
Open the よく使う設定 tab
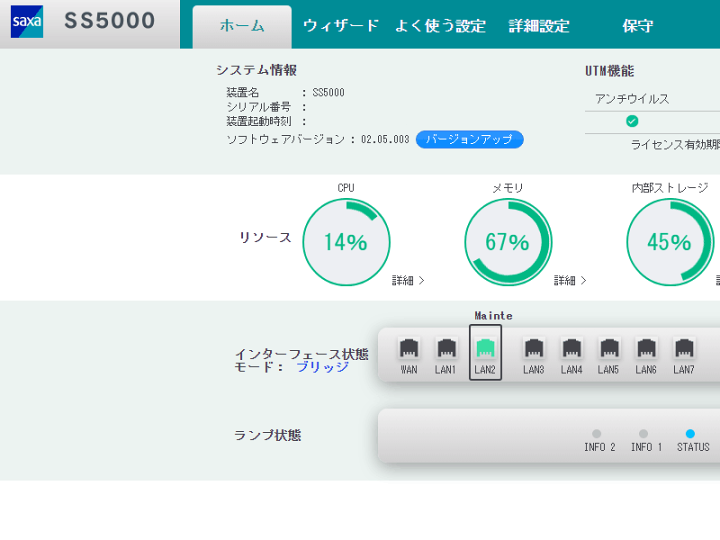440,26
